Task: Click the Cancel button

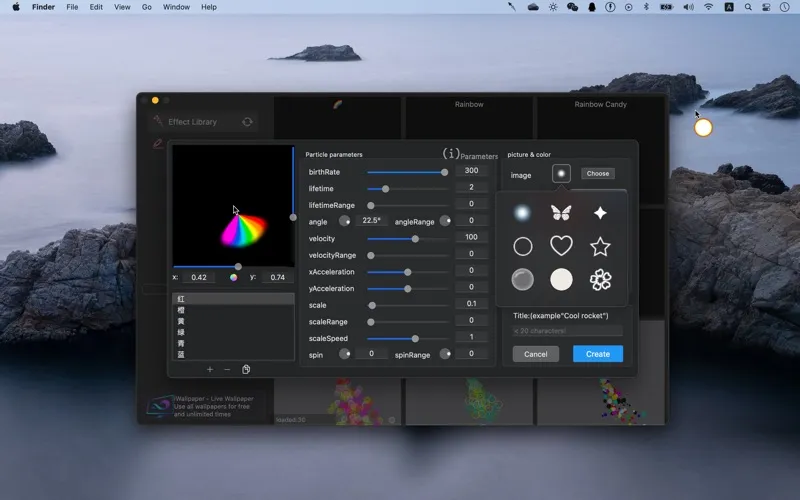Action: coord(536,354)
